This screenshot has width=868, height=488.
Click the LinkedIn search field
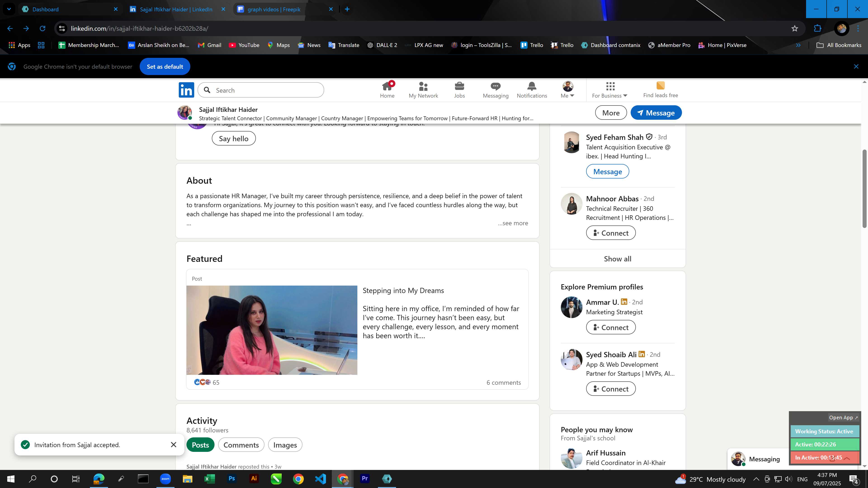[260, 90]
